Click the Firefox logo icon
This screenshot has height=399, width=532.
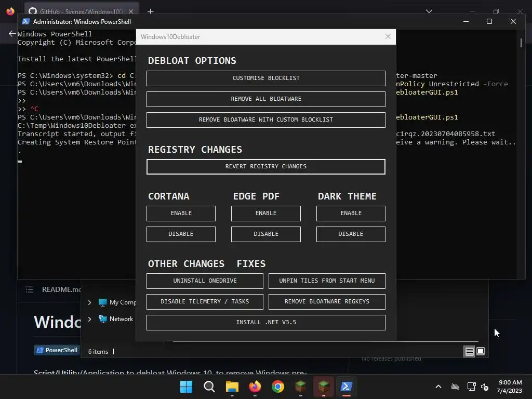click(10, 11)
